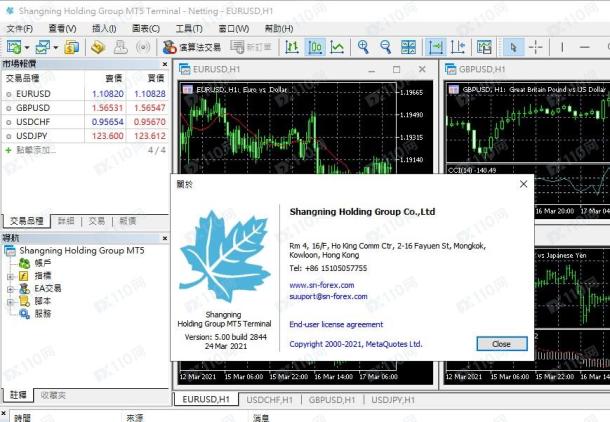The height and width of the screenshot is (422, 610).
Task: Select the GBPUSD row in Market Watch
Action: click(86, 108)
